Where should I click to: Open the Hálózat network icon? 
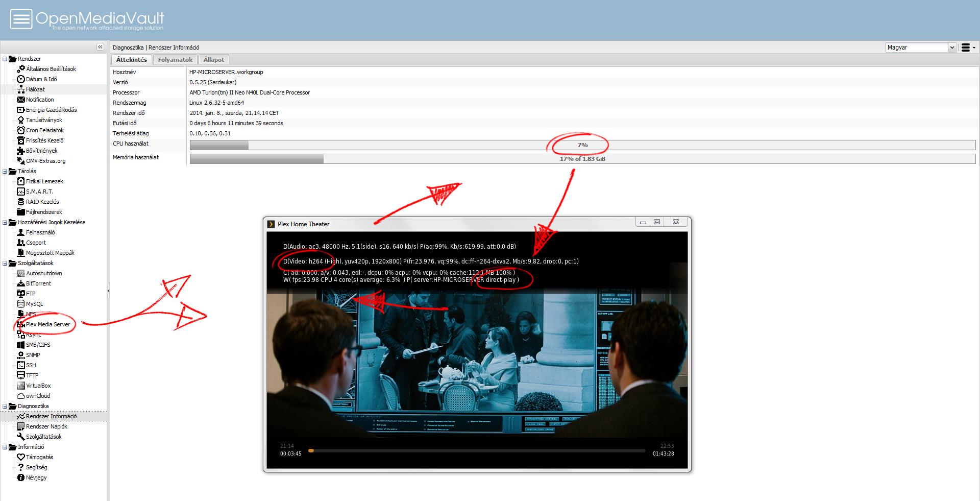[x=21, y=89]
